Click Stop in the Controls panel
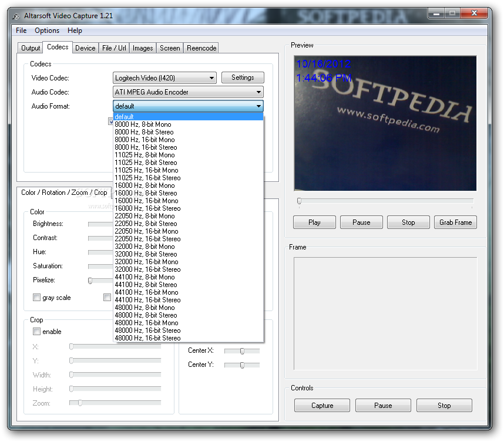 [444, 406]
